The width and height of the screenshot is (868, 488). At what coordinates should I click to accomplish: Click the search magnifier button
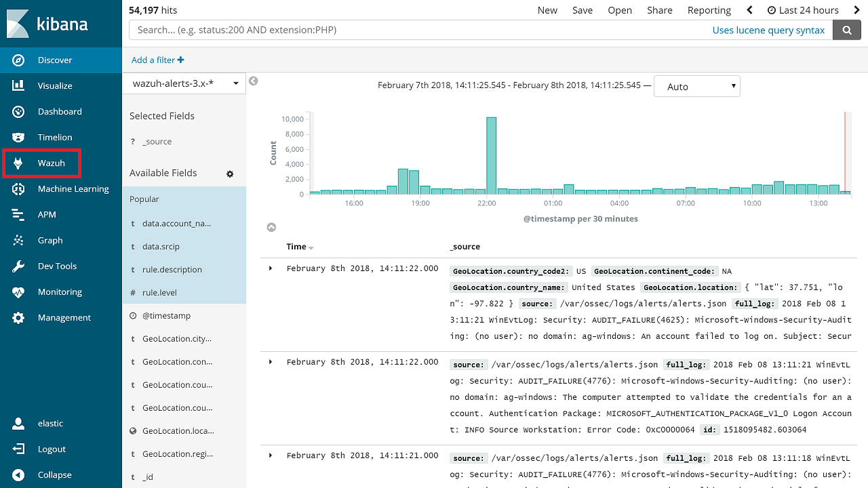pyautogui.click(x=846, y=30)
